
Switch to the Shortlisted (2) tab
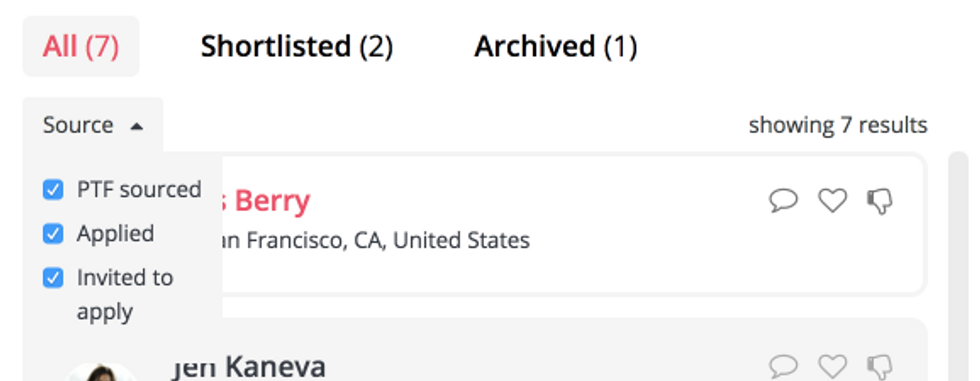[297, 46]
